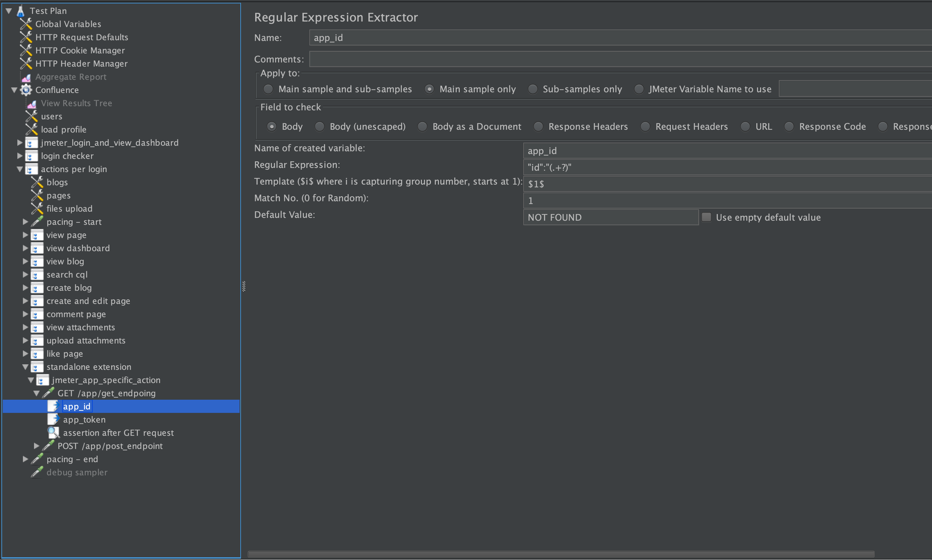Click the Aggregate Report listener icon
The width and height of the screenshot is (932, 560).
click(x=25, y=77)
